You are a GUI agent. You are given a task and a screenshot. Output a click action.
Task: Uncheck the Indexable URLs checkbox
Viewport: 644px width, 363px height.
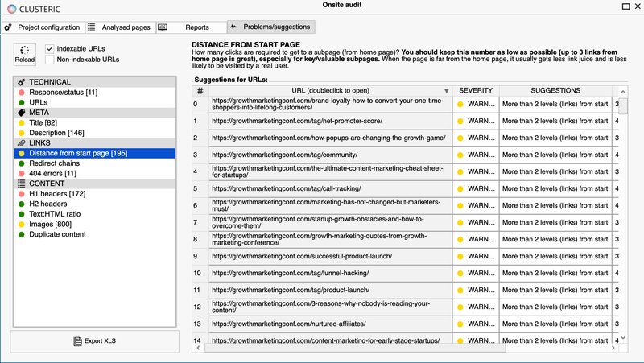click(50, 49)
